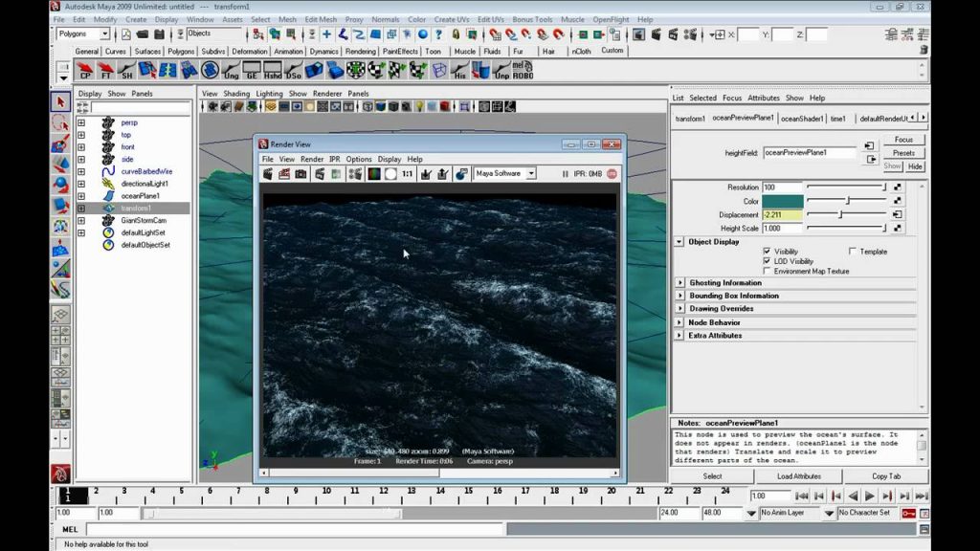The width and height of the screenshot is (980, 551).
Task: Open the Render menu in Render View
Action: (312, 160)
